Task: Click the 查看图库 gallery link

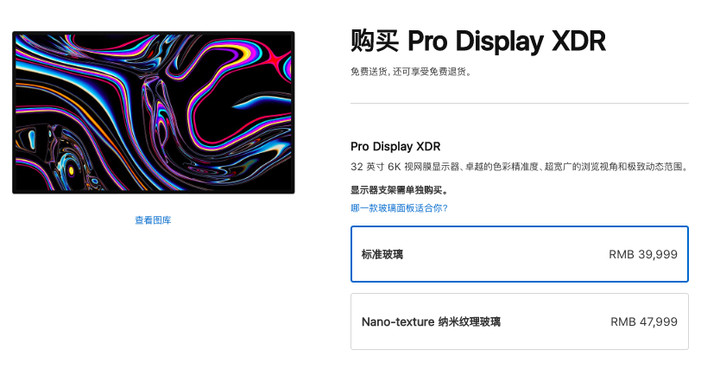Action: point(153,220)
